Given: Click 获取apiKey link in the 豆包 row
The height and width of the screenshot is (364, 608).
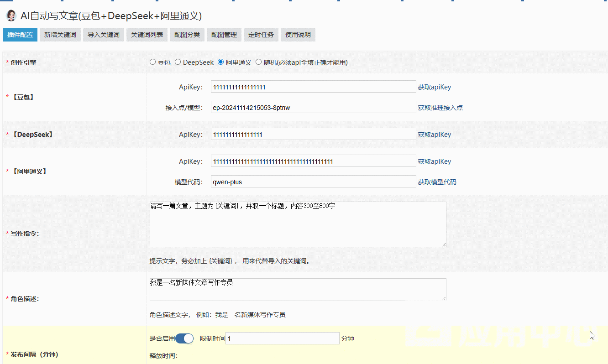Looking at the screenshot, I should 435,87.
